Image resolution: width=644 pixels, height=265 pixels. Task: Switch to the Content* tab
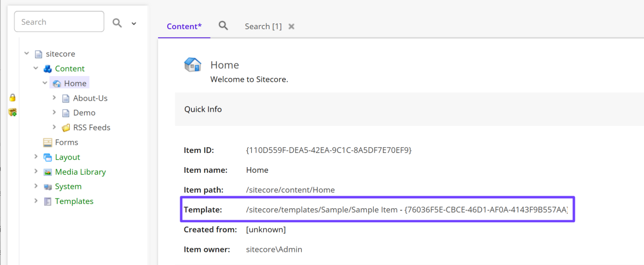(x=184, y=26)
